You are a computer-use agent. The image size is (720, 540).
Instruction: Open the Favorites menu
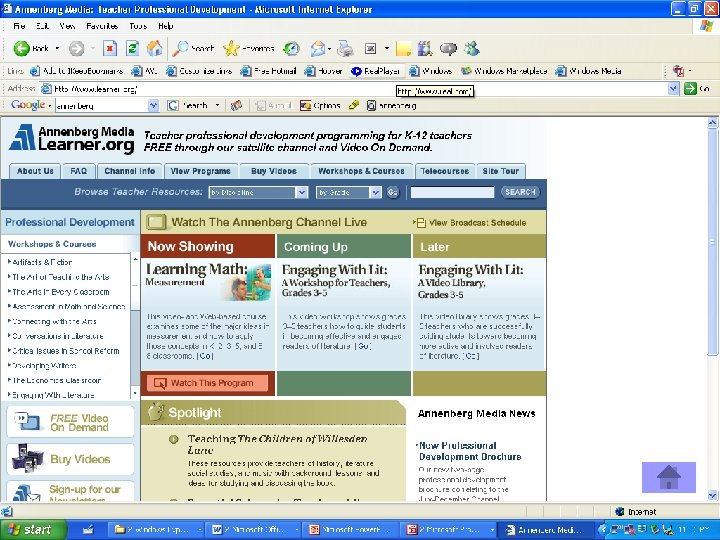click(x=102, y=26)
